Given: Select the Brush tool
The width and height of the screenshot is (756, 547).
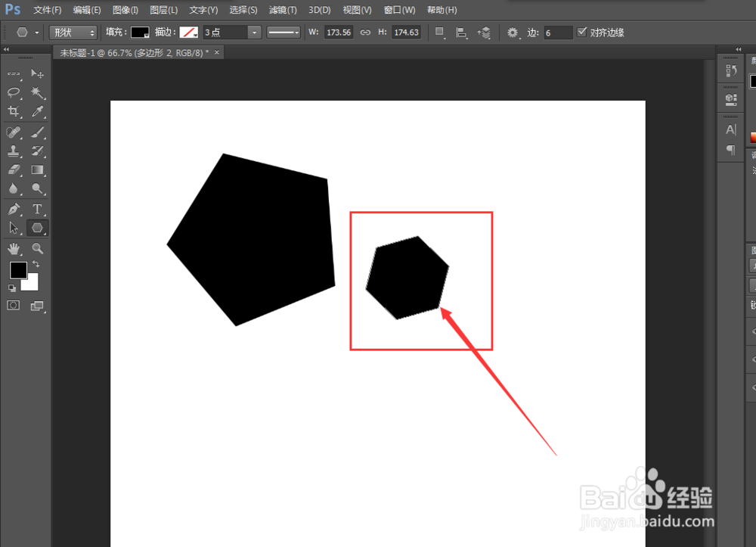Looking at the screenshot, I should pos(37,132).
